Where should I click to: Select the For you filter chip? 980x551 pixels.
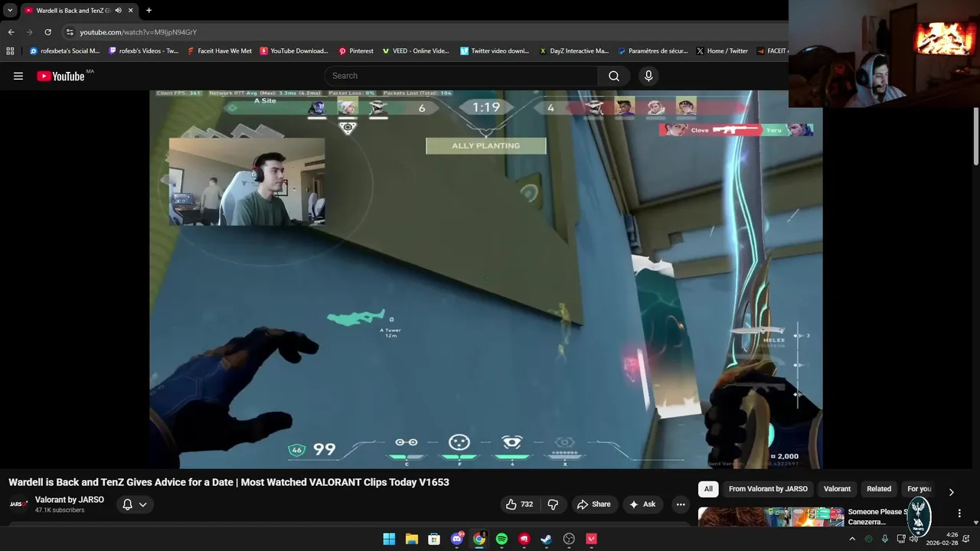coord(919,489)
